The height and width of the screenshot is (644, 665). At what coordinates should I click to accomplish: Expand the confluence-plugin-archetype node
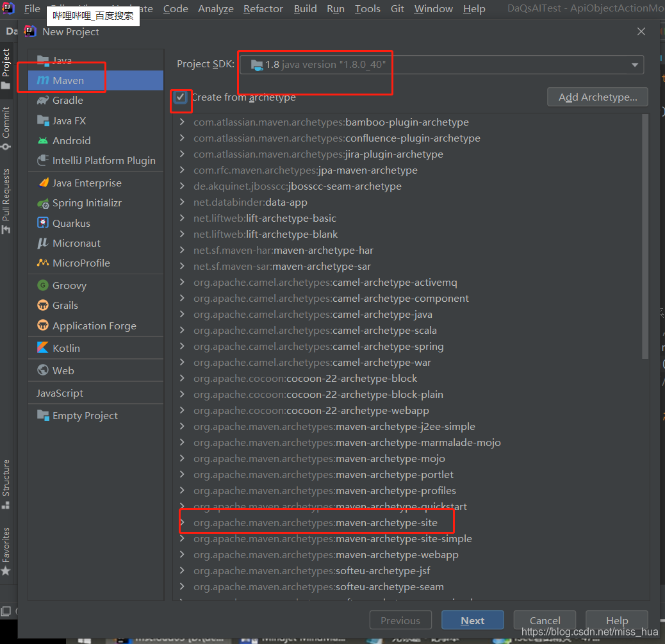[x=182, y=138]
